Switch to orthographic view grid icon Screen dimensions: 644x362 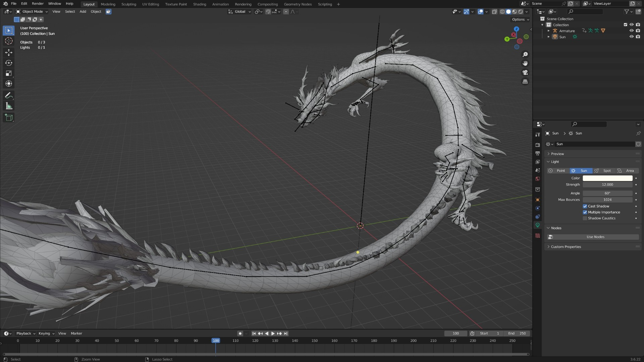tap(525, 81)
